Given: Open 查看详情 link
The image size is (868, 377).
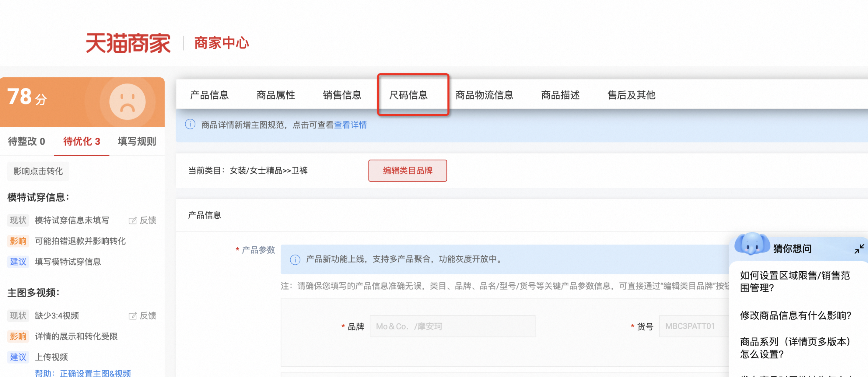Looking at the screenshot, I should click(x=350, y=125).
